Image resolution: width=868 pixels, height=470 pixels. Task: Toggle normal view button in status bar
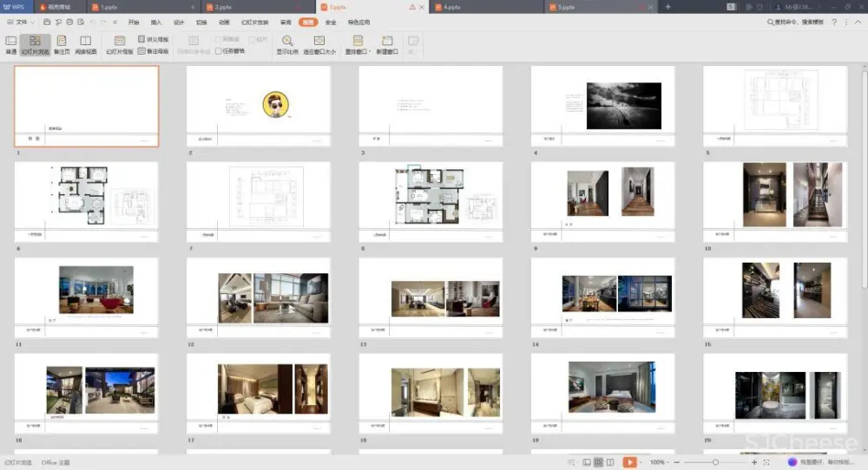[587, 462]
